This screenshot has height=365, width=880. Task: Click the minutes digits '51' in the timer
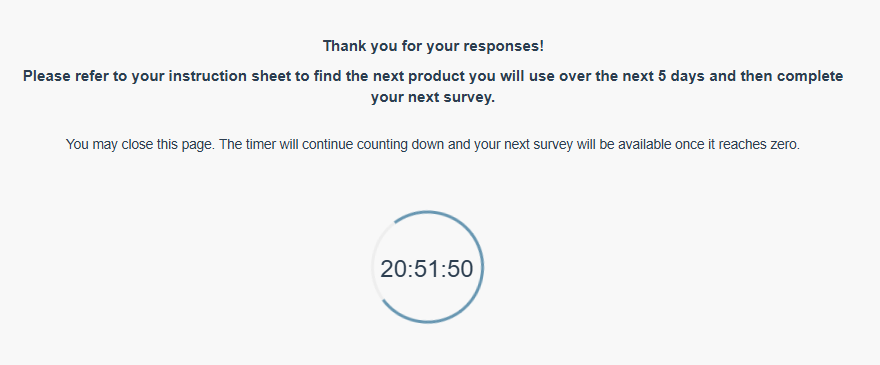(x=427, y=269)
